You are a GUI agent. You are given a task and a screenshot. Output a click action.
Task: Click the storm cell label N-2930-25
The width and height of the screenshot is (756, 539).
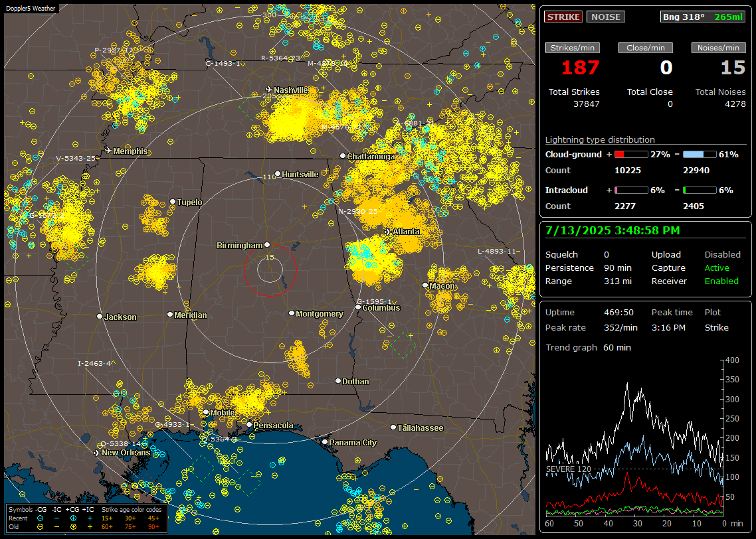(358, 212)
